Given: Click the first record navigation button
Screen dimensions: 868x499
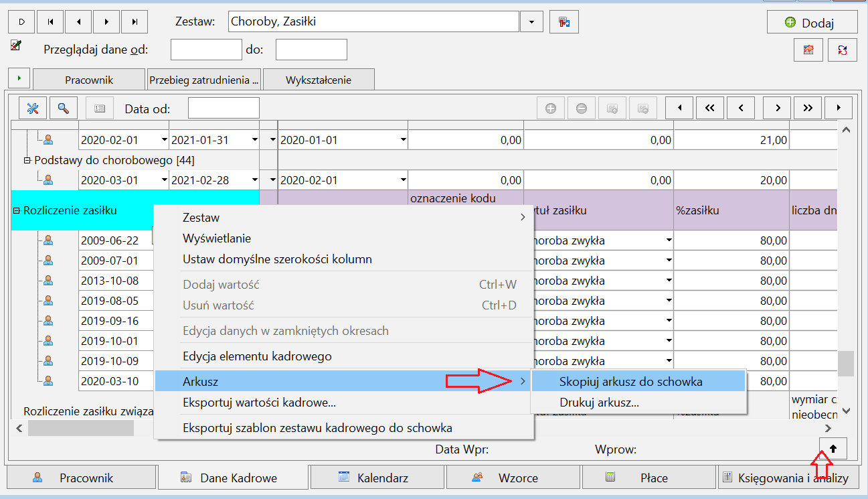Looking at the screenshot, I should coord(50,21).
